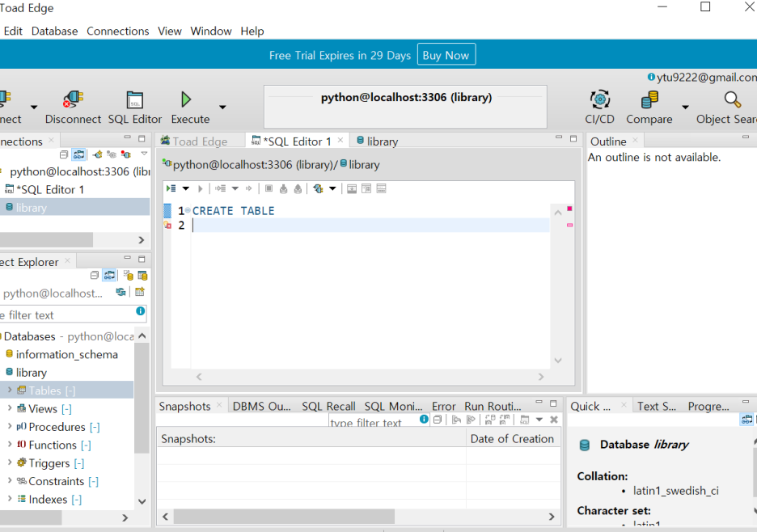Toggle the checkbox-database filter icon in Object Explorer
Viewport: 757px width, 532px height.
point(128,275)
